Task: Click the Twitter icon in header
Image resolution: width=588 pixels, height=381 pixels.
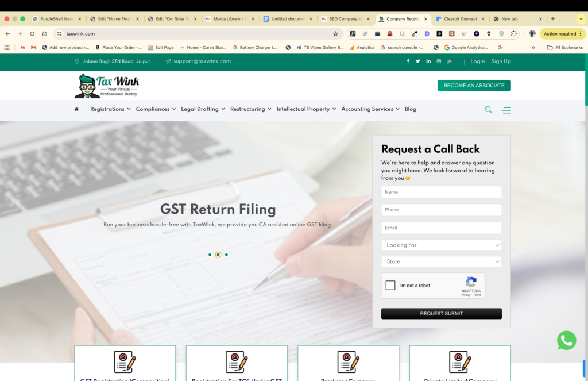Action: tap(418, 61)
